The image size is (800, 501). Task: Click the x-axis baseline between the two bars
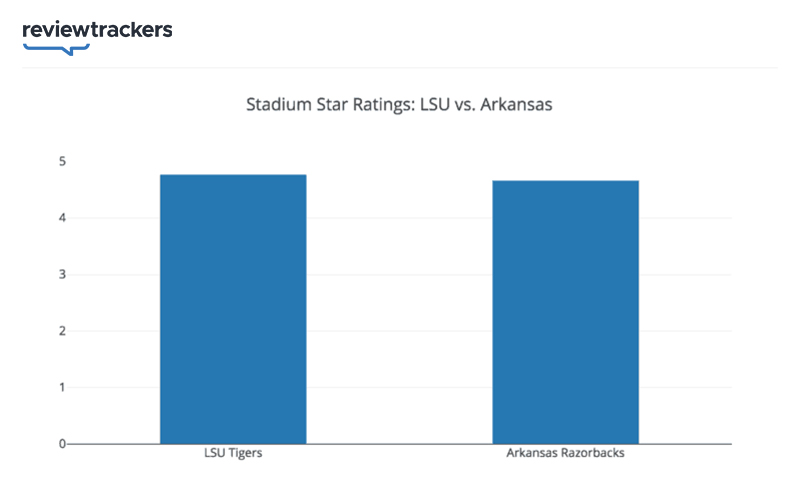pyautogui.click(x=399, y=444)
